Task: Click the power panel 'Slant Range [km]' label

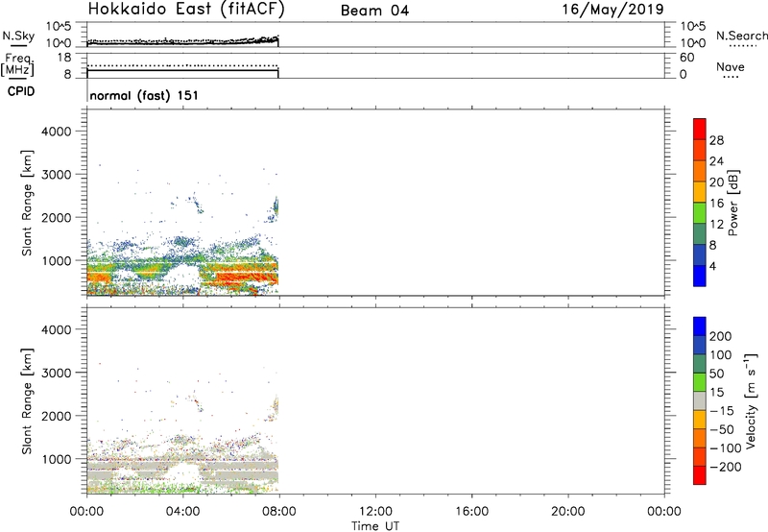Action: [x=27, y=203]
